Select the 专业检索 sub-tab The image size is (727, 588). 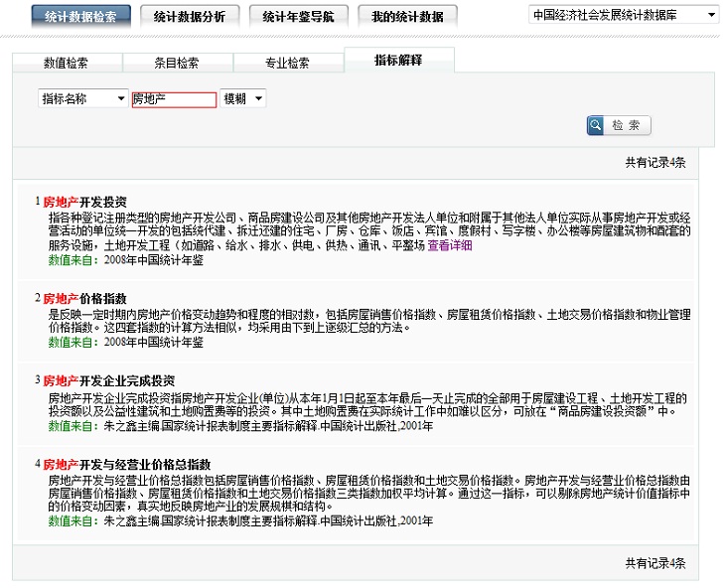[x=287, y=63]
